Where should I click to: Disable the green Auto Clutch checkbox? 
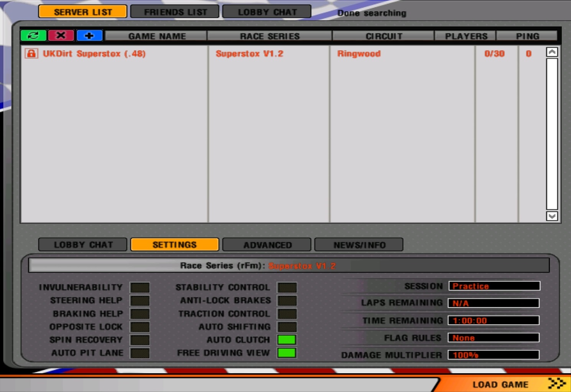pyautogui.click(x=287, y=340)
